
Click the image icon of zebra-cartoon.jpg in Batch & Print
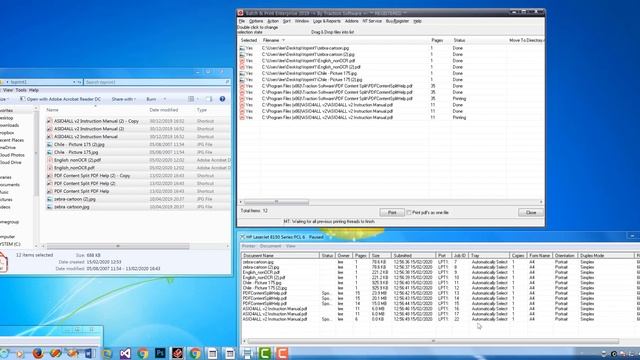click(242, 48)
